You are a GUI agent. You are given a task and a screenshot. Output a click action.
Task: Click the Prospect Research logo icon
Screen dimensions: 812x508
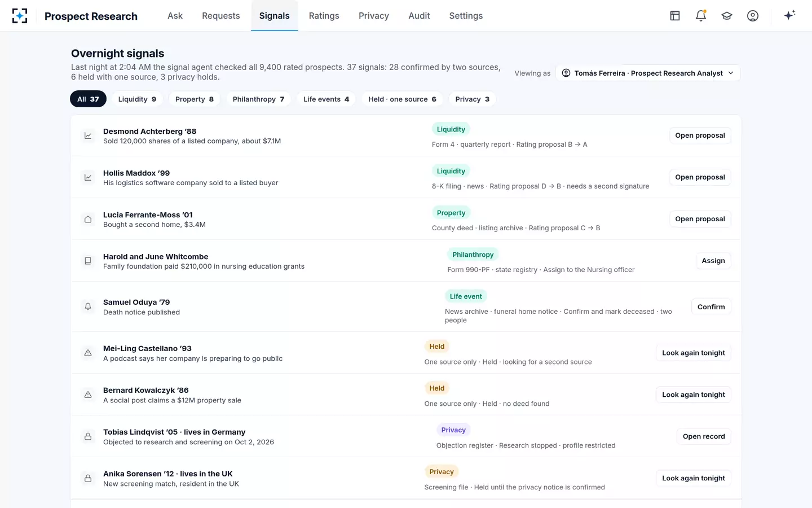point(20,16)
